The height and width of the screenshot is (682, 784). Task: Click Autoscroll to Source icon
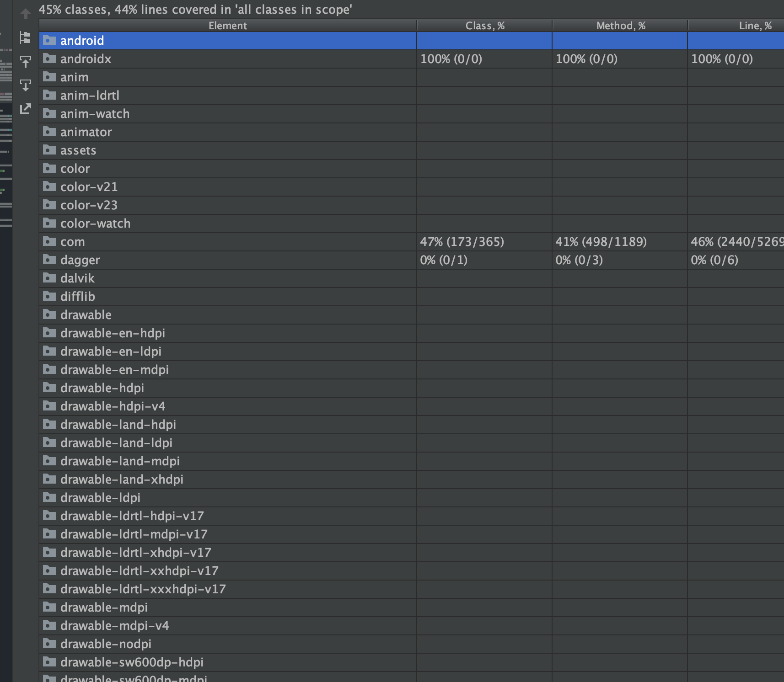(x=26, y=61)
